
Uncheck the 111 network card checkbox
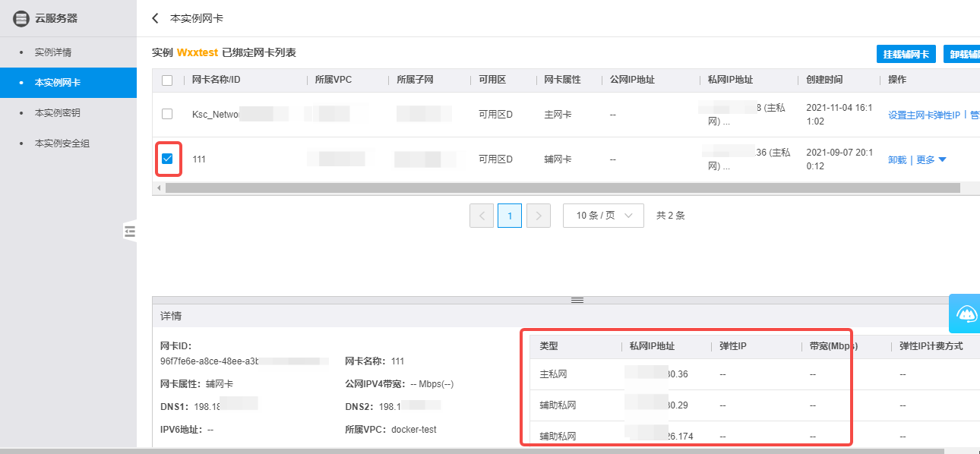[167, 159]
